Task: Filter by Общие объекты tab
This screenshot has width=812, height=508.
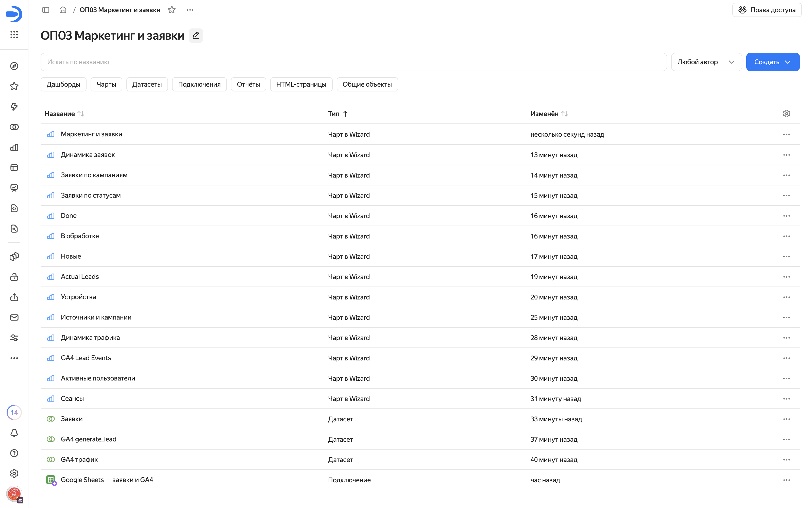Action: [367, 84]
